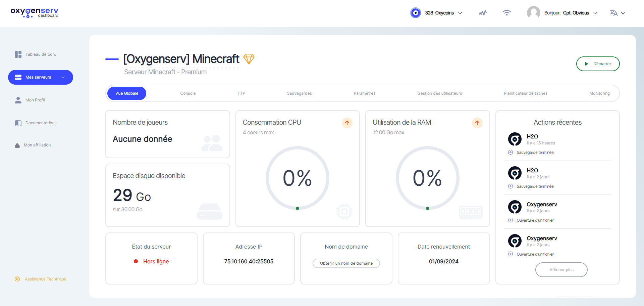Screen dimensions: 644x306
Task: Switch to the Vue Globale tab
Action: 127,93
